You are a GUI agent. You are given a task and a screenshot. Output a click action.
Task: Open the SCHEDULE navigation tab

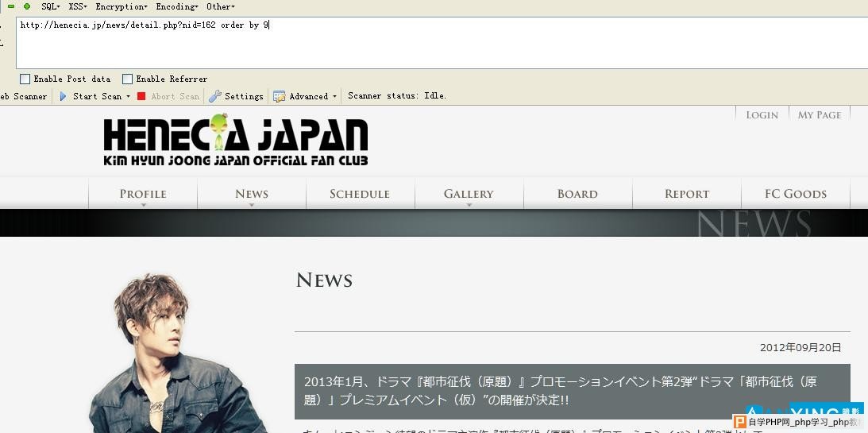point(360,194)
